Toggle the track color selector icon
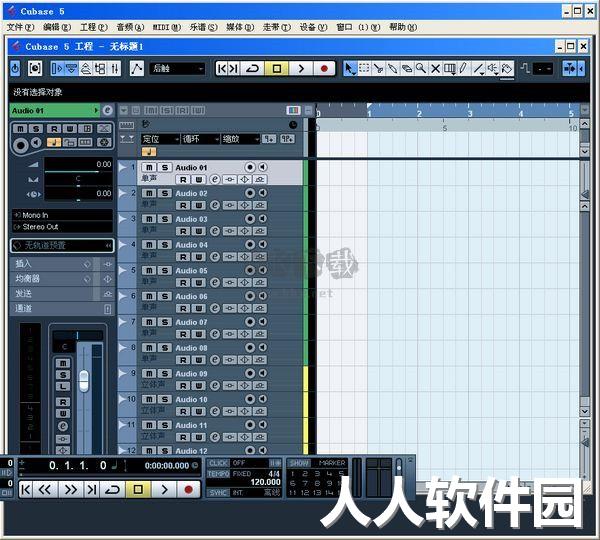This screenshot has height=540, width=600. click(293, 111)
